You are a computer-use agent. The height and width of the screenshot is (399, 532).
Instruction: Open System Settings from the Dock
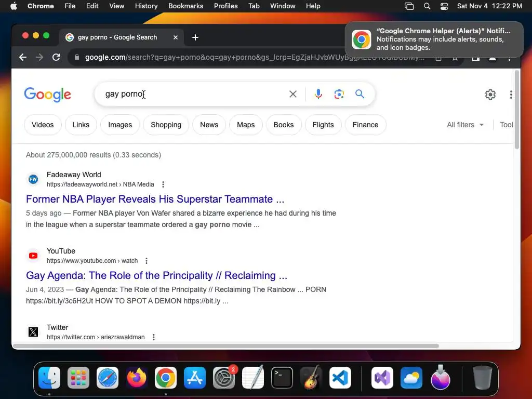point(224,378)
